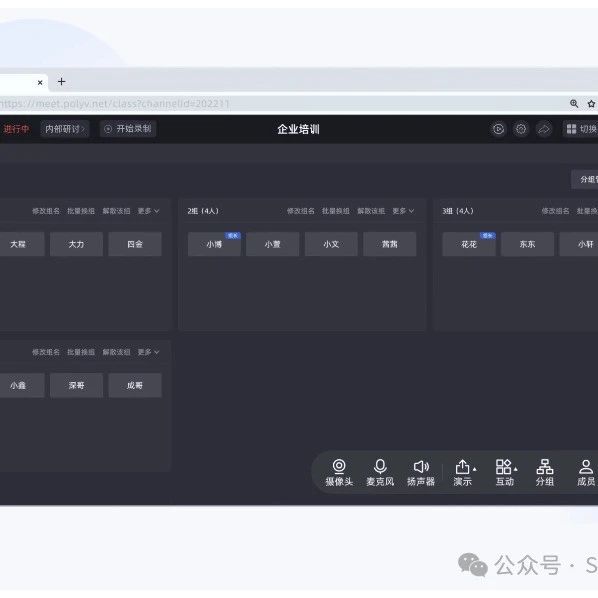This screenshot has width=598, height=598.
Task: Click 修改组名 in the 2组 header
Action: [x=301, y=211]
